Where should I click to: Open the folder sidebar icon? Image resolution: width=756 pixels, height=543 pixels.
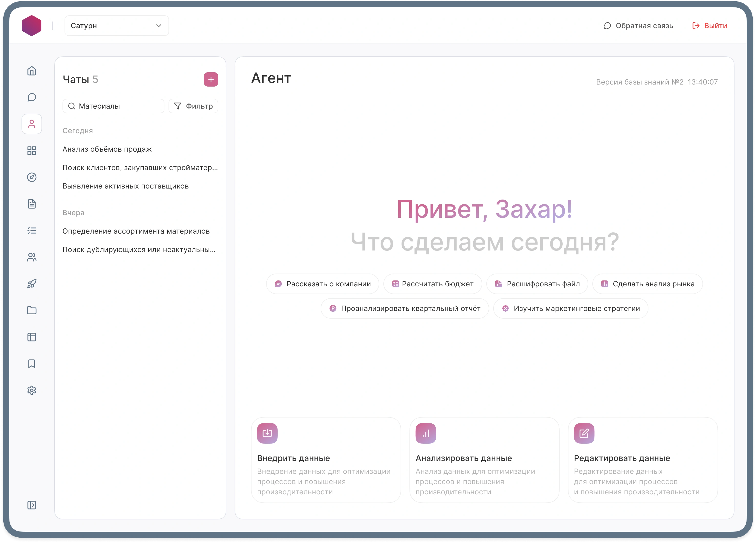click(32, 311)
